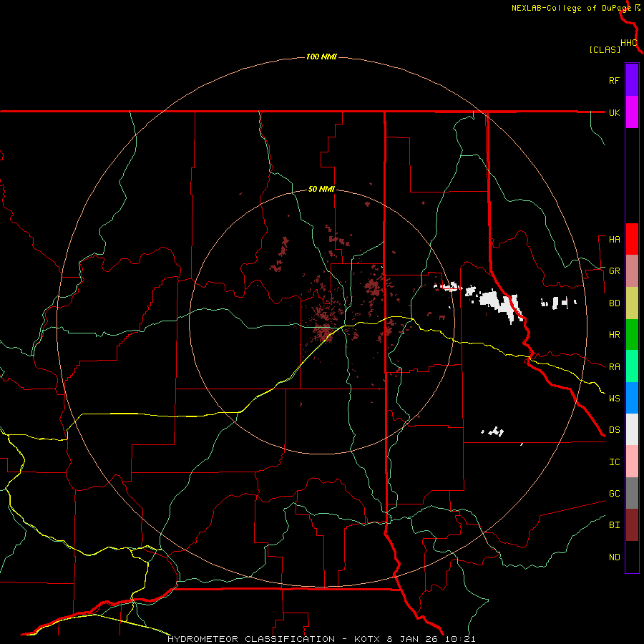Click the "BI" legend label
Image resolution: width=644 pixels, height=644 pixels.
614,525
